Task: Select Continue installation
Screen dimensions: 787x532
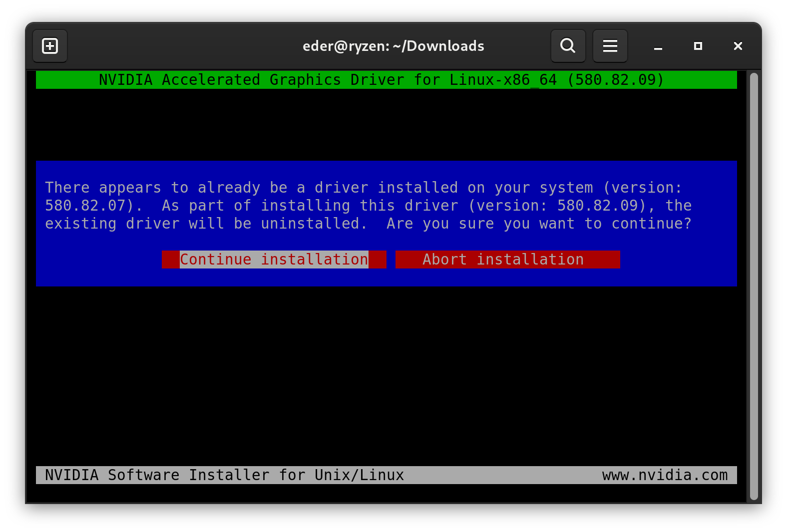Action: coord(274,260)
